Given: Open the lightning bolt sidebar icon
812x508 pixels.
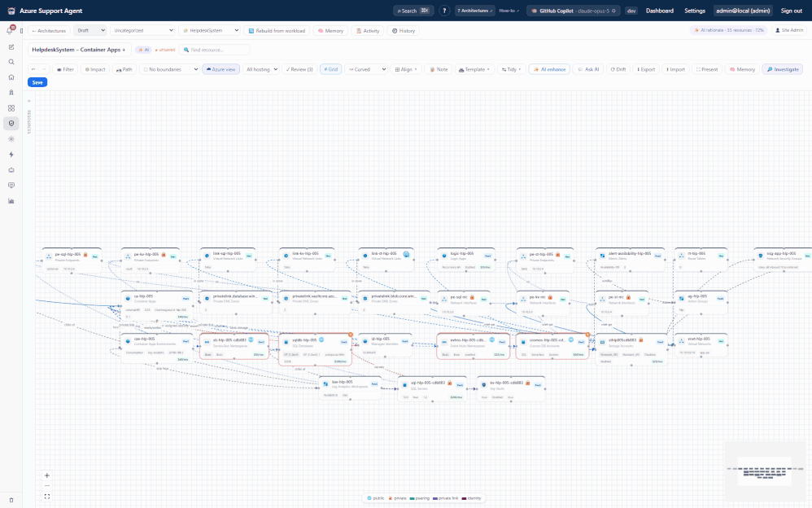Looking at the screenshot, I should (x=11, y=155).
